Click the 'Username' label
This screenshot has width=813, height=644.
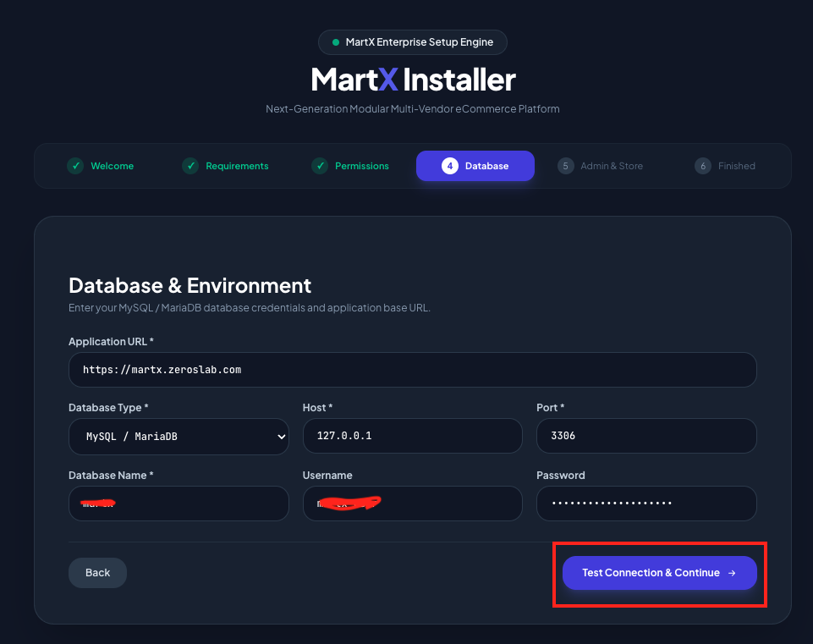pos(327,476)
